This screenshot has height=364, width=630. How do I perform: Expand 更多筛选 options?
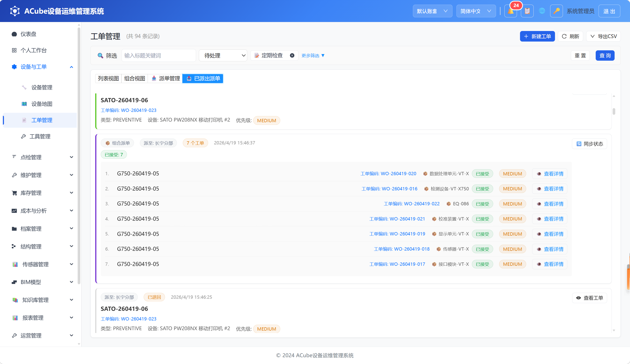(x=313, y=55)
